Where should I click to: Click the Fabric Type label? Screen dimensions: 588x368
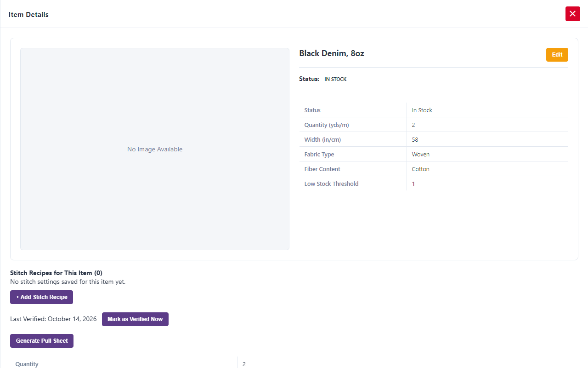(x=319, y=154)
